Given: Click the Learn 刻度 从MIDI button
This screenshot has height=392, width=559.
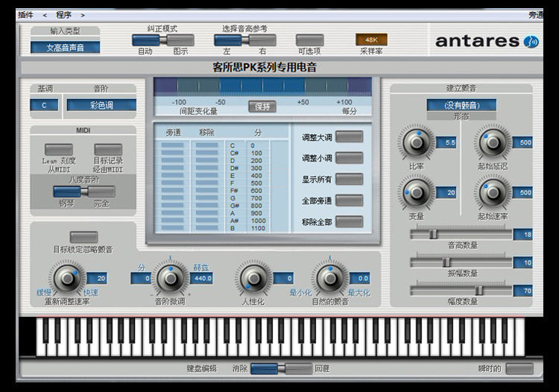Looking at the screenshot, I should coord(59,149).
